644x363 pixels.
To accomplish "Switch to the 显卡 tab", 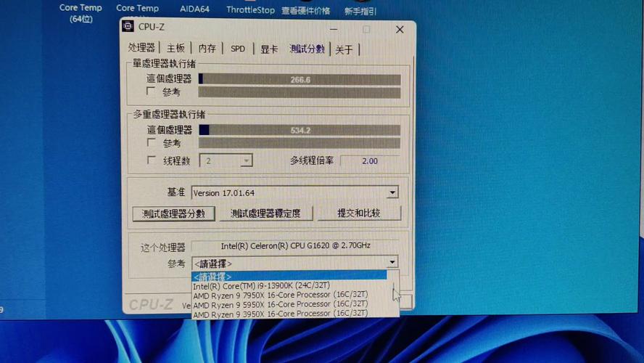I will tap(269, 49).
